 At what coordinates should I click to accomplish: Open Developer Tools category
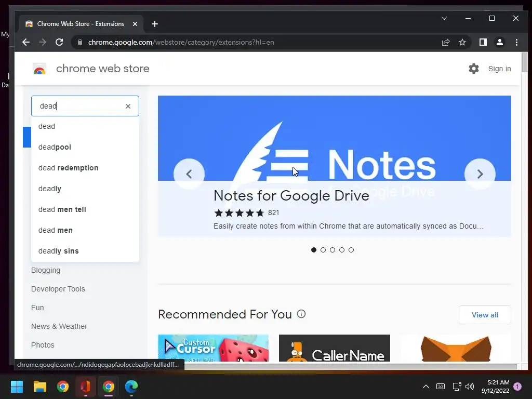coord(58,289)
